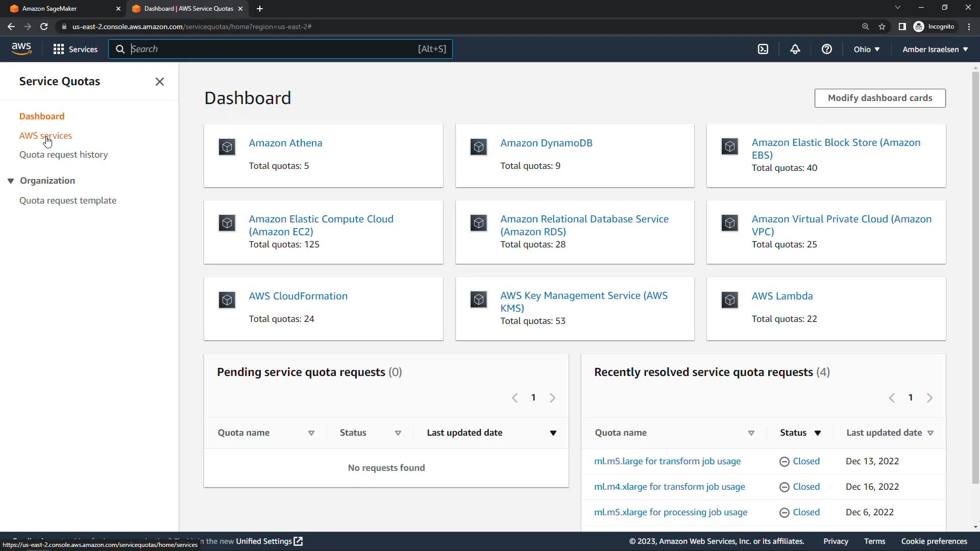Click Modify dashboard cards button

point(879,98)
